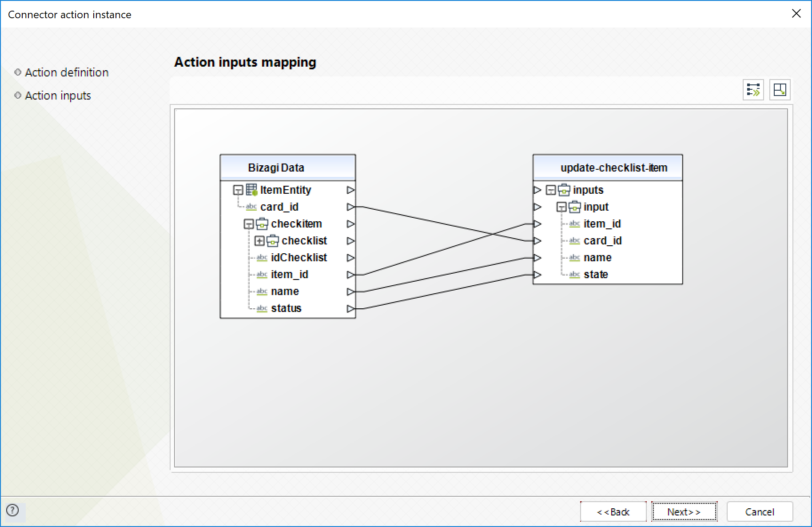
Task: Click the Back button
Action: coord(613,512)
